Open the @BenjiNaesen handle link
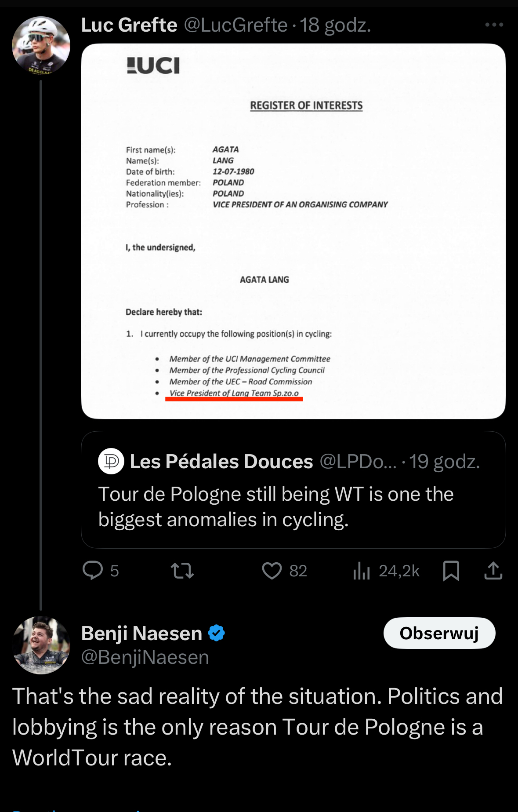Screen dimensions: 518x812 145,657
